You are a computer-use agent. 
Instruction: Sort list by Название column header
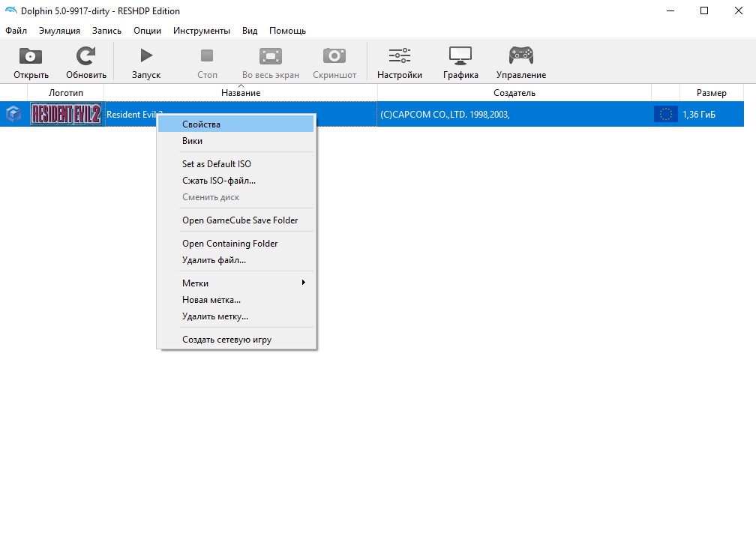click(241, 93)
